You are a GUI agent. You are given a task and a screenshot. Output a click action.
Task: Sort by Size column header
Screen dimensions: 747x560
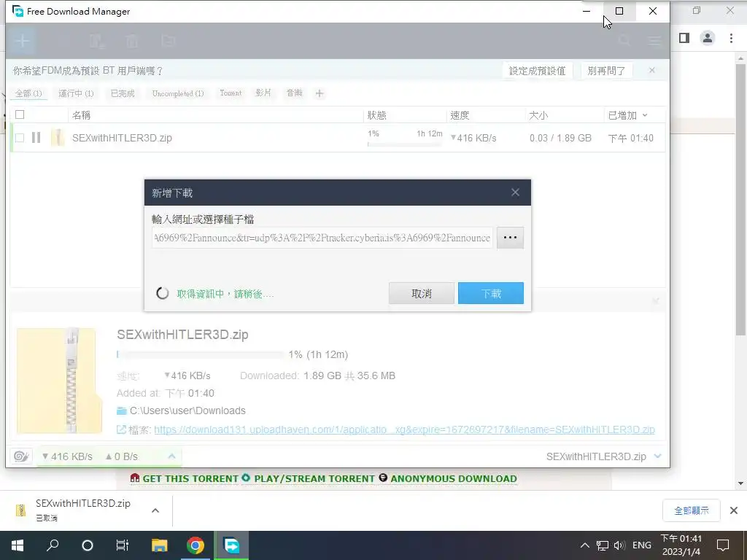[x=538, y=115]
